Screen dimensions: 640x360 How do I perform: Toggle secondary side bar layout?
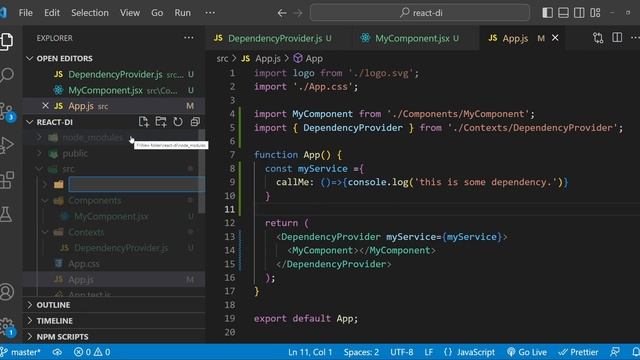point(579,13)
